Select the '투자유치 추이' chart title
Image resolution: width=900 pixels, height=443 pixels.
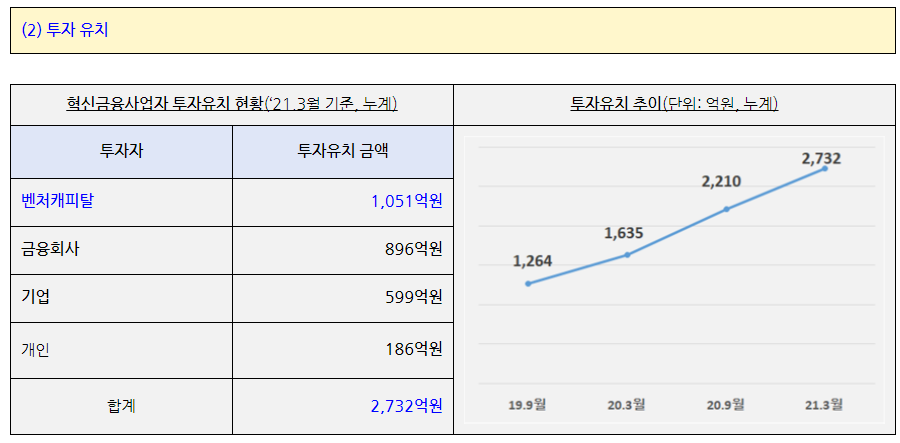(x=616, y=104)
